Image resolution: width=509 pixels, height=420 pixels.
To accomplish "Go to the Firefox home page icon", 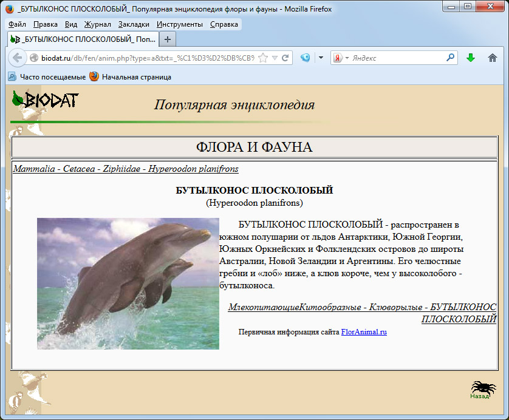I will (492, 58).
